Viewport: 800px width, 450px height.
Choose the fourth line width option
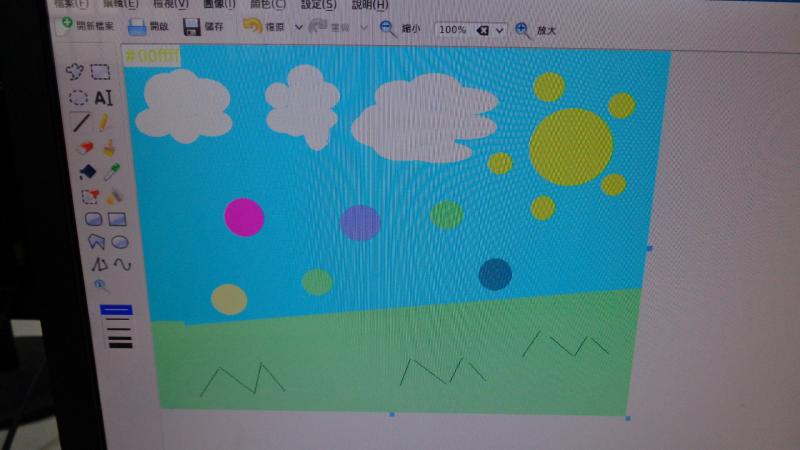pos(120,338)
